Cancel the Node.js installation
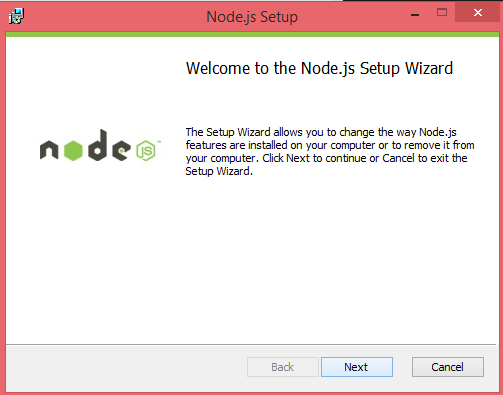The height and width of the screenshot is (395, 503). click(x=448, y=367)
